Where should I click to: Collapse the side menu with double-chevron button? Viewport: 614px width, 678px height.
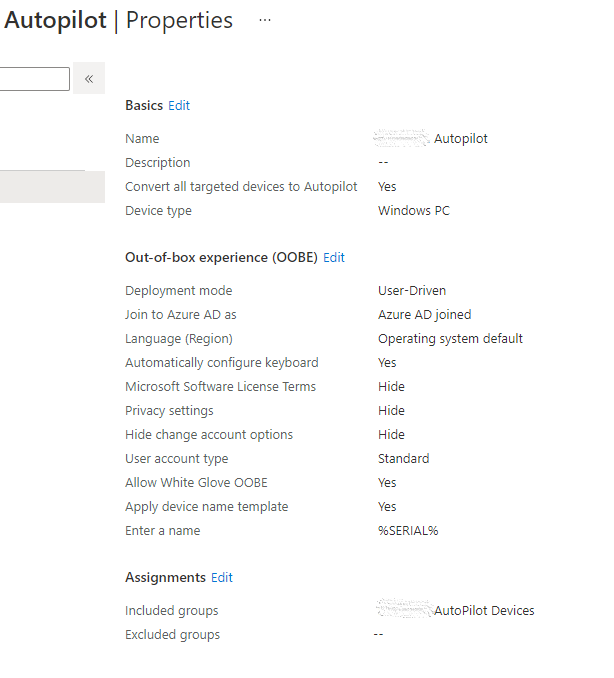click(89, 78)
